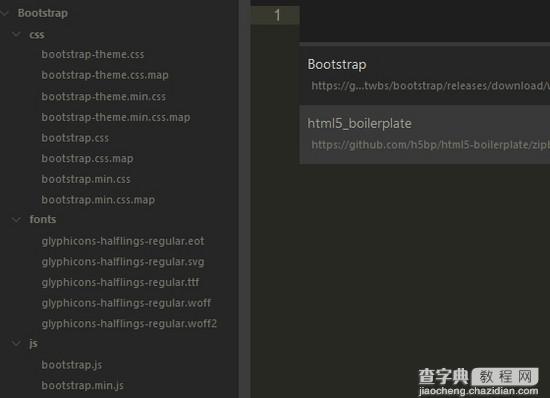
Task: Click the input field above the template list
Action: click(x=425, y=21)
